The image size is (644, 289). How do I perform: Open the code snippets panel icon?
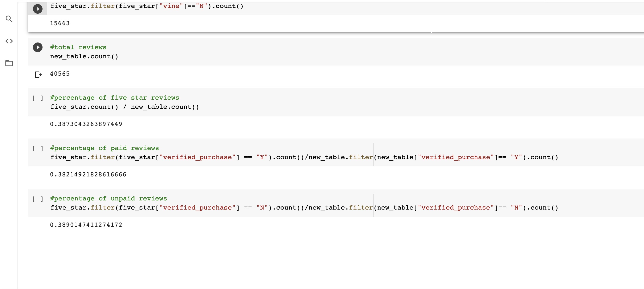tap(9, 41)
